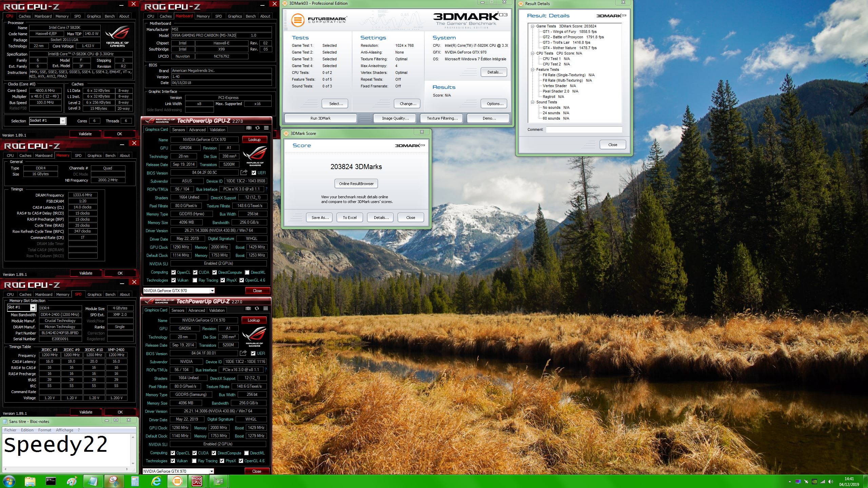The height and width of the screenshot is (488, 868).
Task: Toggle Ray Tracing checkbox in top GPU-Z
Action: [x=195, y=280]
